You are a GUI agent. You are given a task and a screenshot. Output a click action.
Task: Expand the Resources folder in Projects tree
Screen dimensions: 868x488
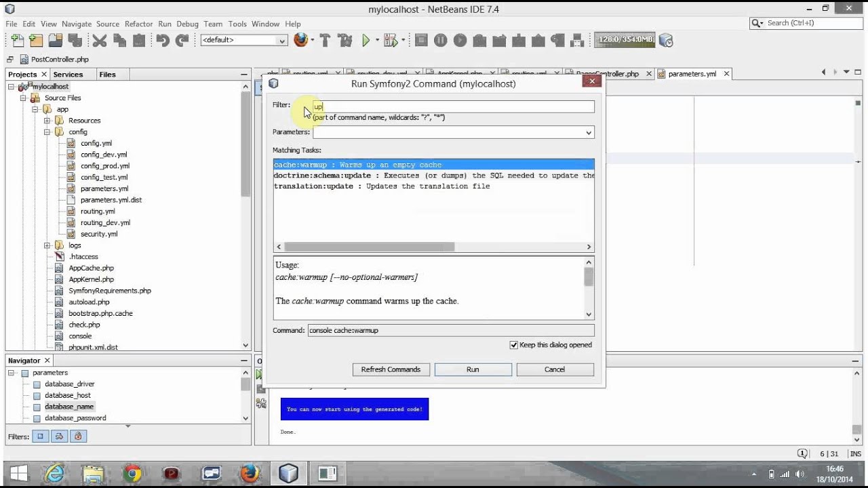click(x=47, y=121)
